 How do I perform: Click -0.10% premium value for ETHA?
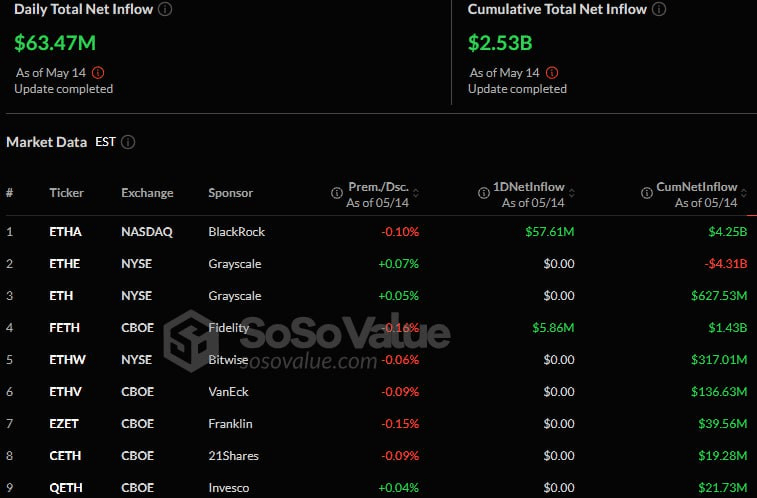point(400,232)
